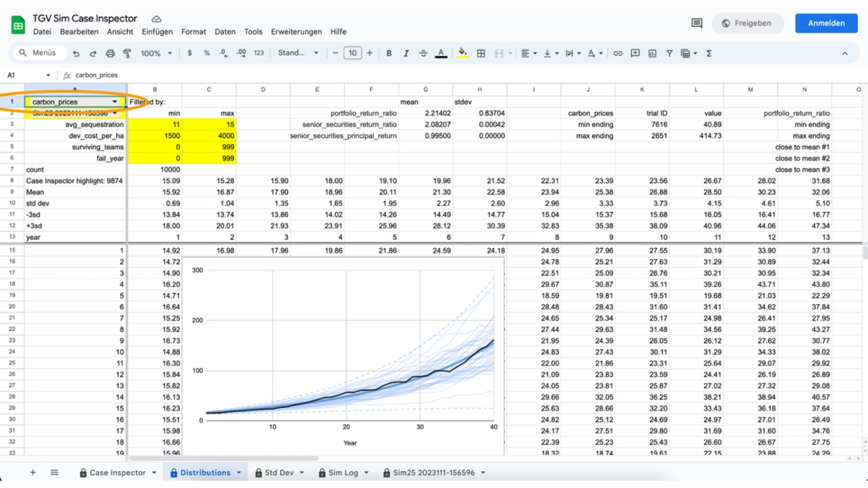
Task: Open the Einfügen menu
Action: coord(157,32)
